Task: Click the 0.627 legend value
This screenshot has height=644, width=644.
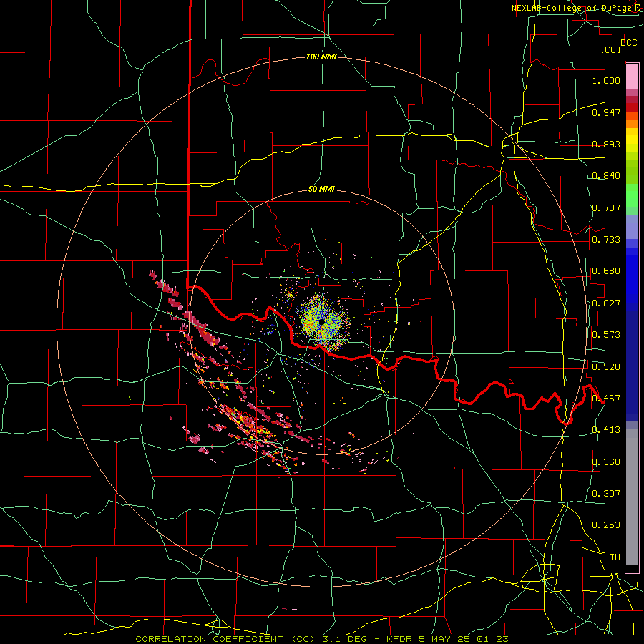Action: [x=606, y=303]
